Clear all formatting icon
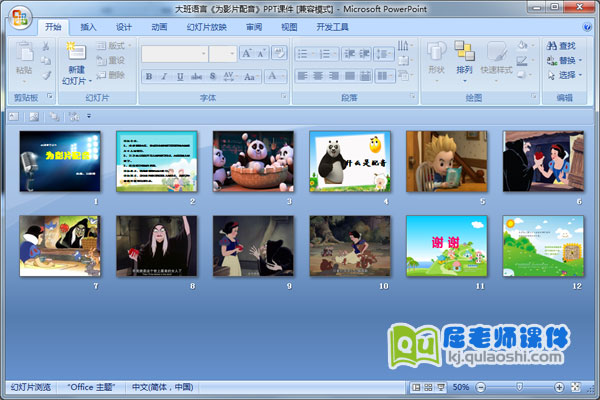This screenshot has height=400, width=600. click(279, 53)
